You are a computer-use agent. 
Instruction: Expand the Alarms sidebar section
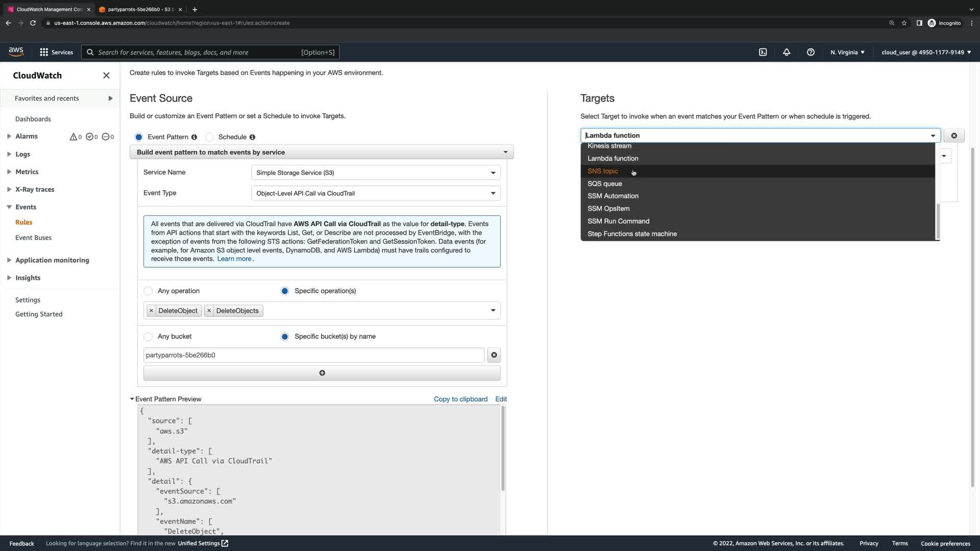[9, 136]
